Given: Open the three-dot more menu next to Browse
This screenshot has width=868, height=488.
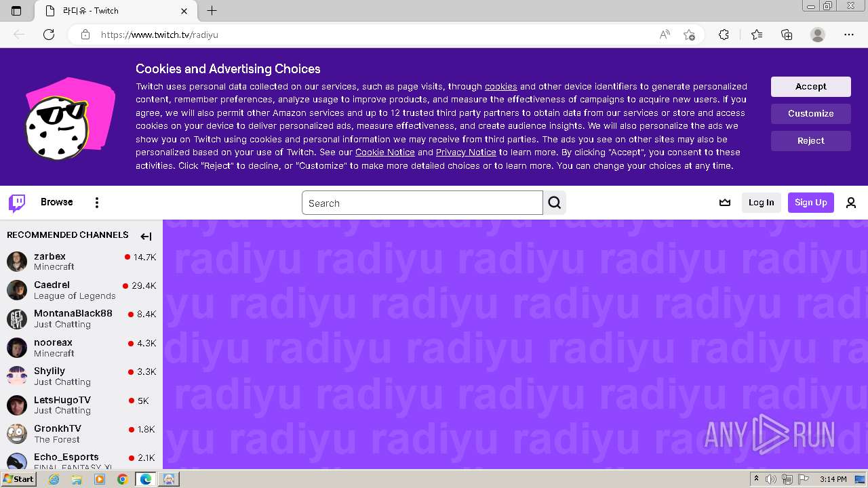Looking at the screenshot, I should 97,203.
